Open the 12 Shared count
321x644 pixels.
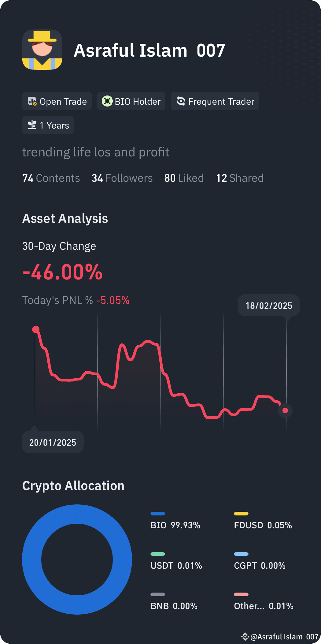[x=240, y=178]
